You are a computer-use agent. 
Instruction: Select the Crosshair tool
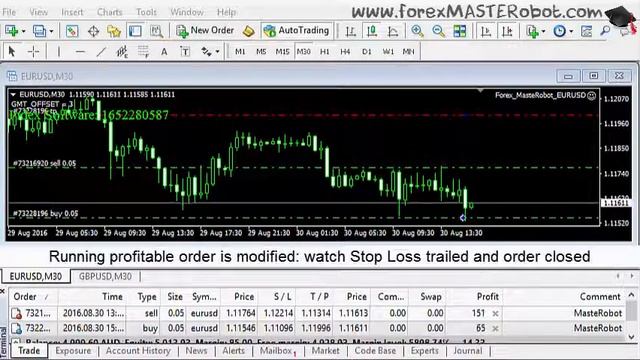pyautogui.click(x=33, y=51)
